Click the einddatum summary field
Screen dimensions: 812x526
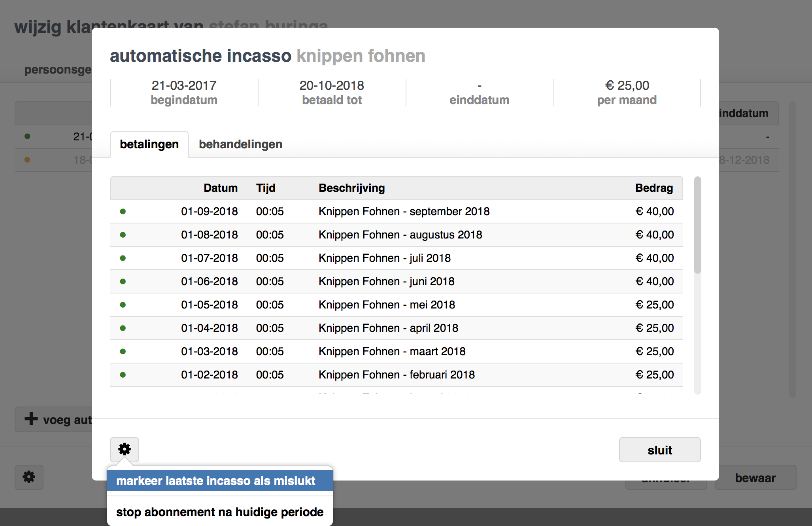(x=480, y=93)
